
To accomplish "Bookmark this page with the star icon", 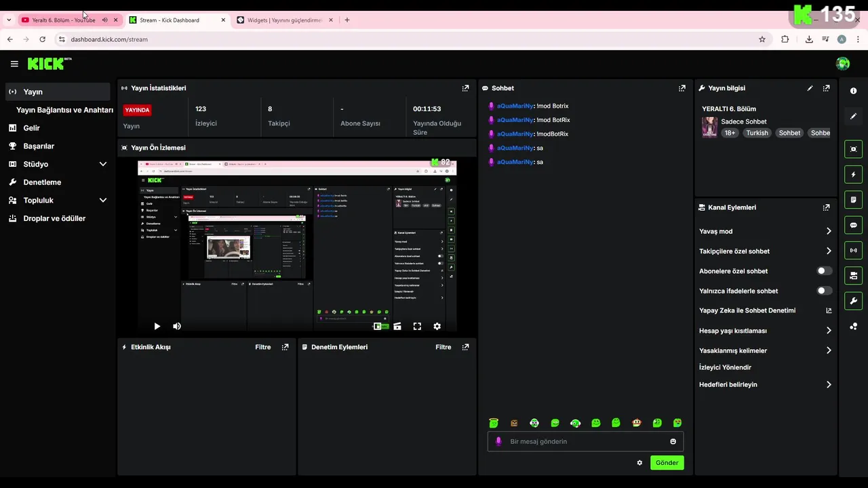I will tap(762, 39).
